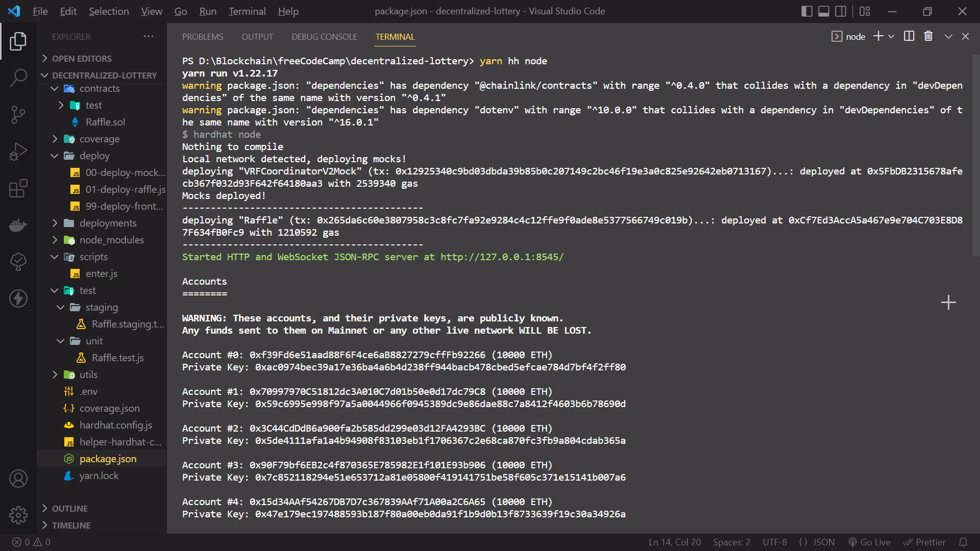
Task: Collapse the contracts folder
Action: click(100, 88)
